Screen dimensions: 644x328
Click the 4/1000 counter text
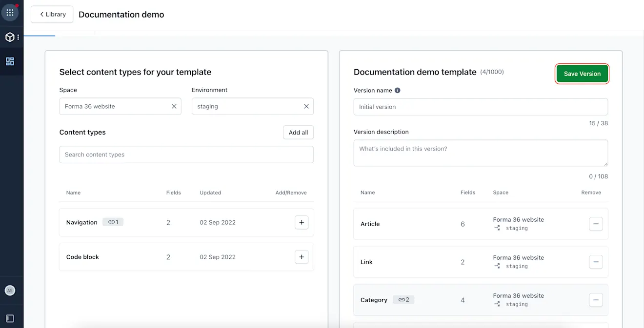click(x=492, y=72)
